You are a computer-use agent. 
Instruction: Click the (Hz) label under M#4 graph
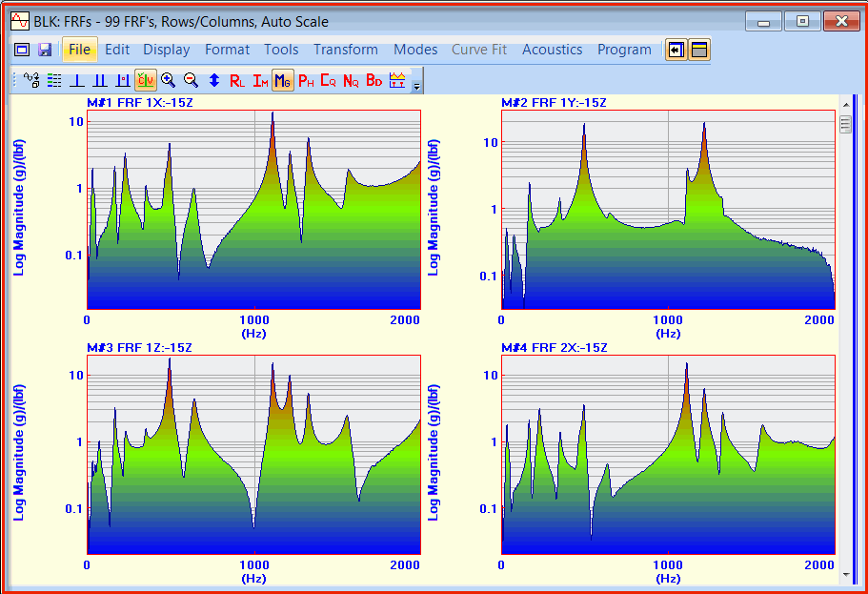(668, 579)
